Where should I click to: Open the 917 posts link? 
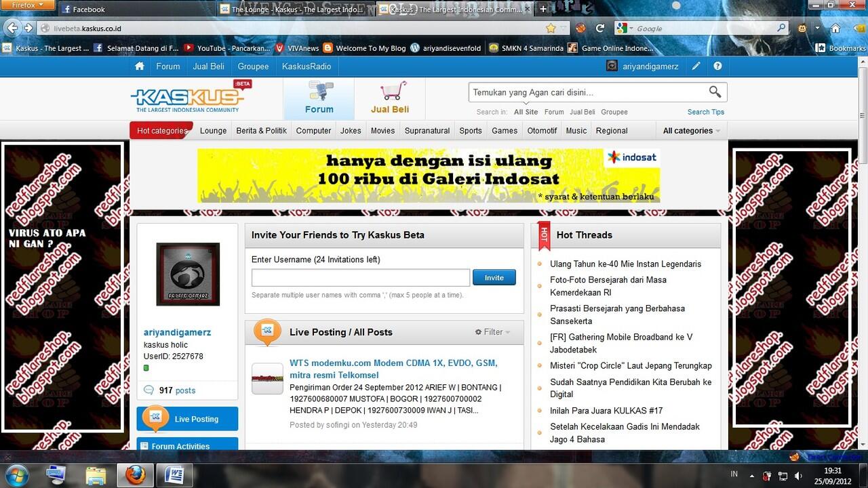pyautogui.click(x=177, y=390)
